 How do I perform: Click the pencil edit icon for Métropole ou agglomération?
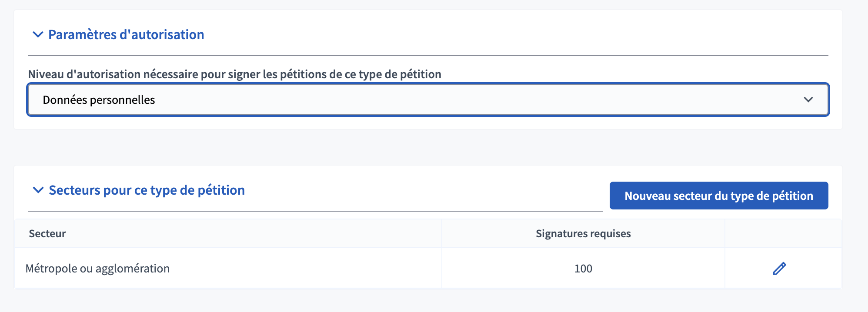click(x=779, y=269)
